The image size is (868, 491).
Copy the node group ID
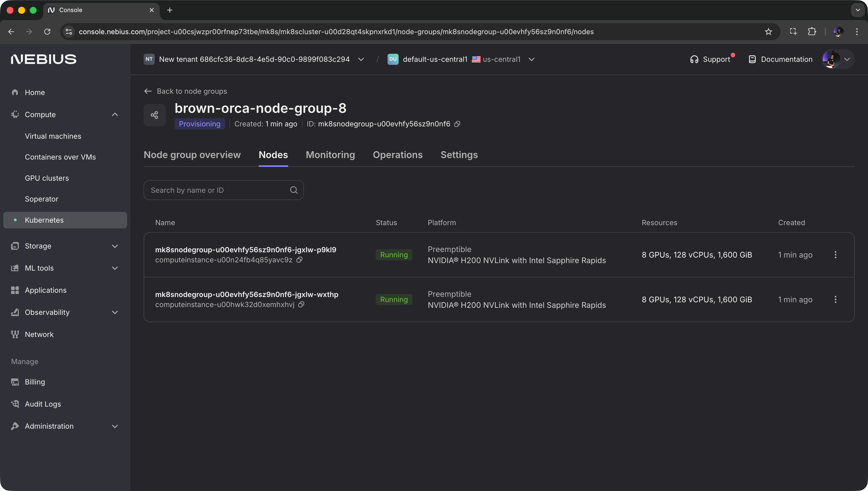[457, 124]
